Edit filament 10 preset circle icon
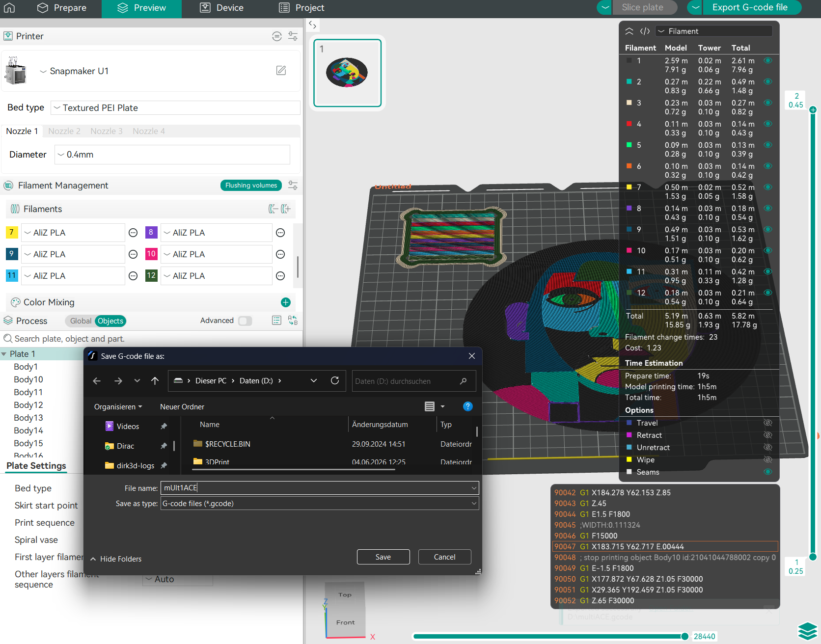 coord(280,254)
